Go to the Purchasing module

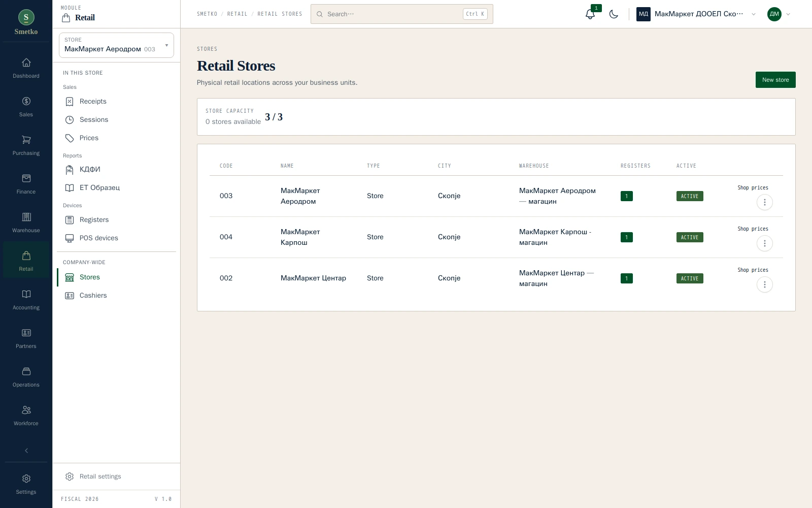tap(26, 146)
